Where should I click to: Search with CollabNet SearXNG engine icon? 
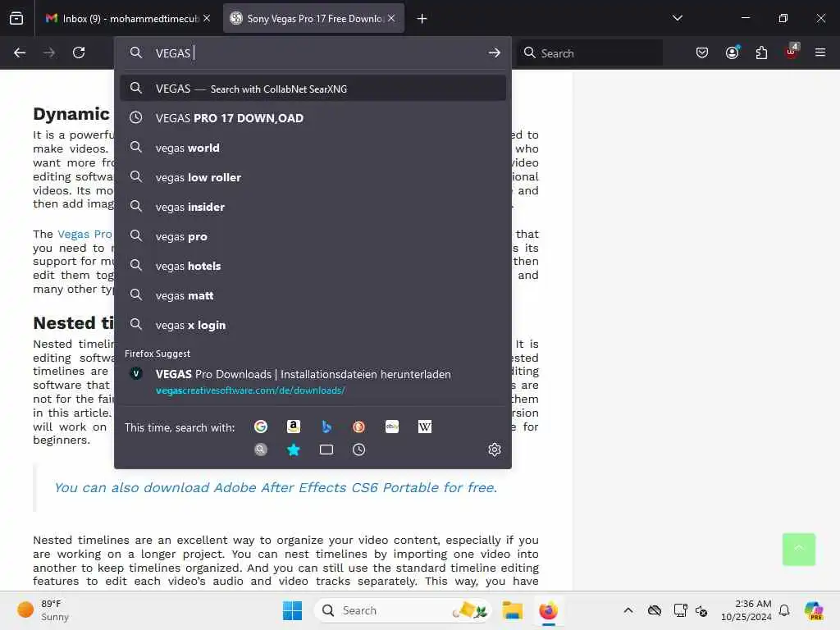pyautogui.click(x=261, y=450)
